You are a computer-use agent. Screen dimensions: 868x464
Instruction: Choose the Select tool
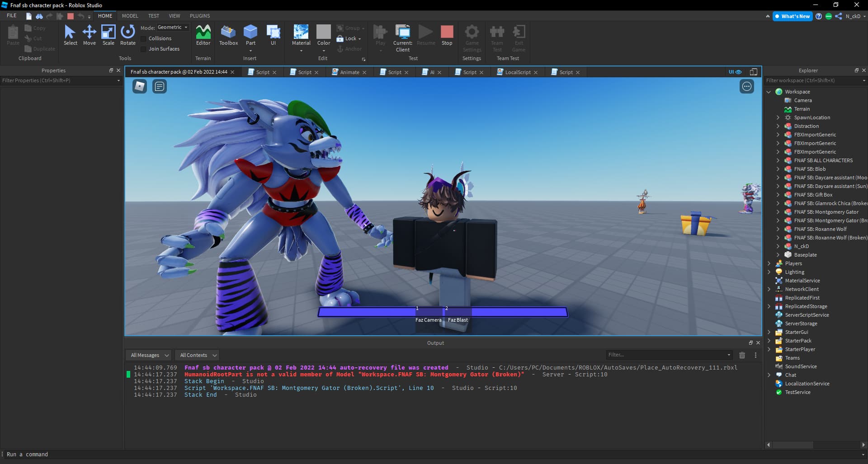70,35
